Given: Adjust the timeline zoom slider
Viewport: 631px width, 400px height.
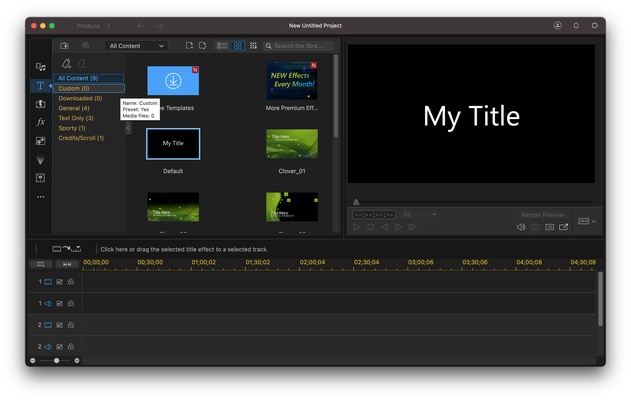Looking at the screenshot, I should pyautogui.click(x=56, y=360).
